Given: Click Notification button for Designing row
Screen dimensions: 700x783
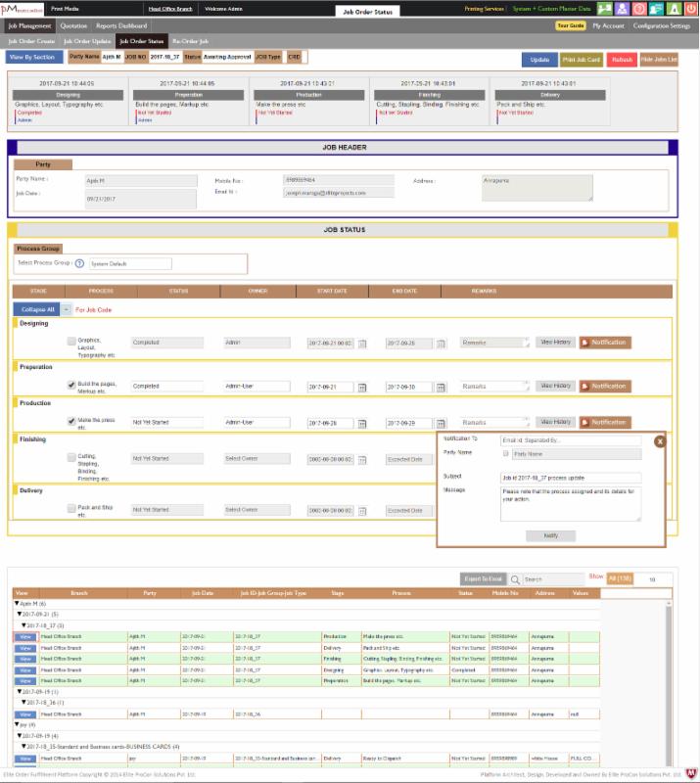Looking at the screenshot, I should (x=605, y=343).
